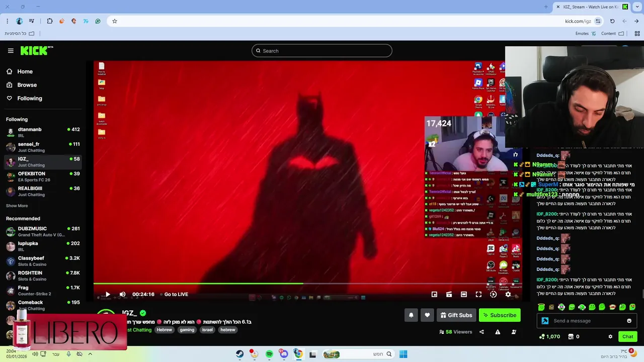Open playback speed control icon
Image resolution: width=644 pixels, height=362 pixels.
(493, 294)
